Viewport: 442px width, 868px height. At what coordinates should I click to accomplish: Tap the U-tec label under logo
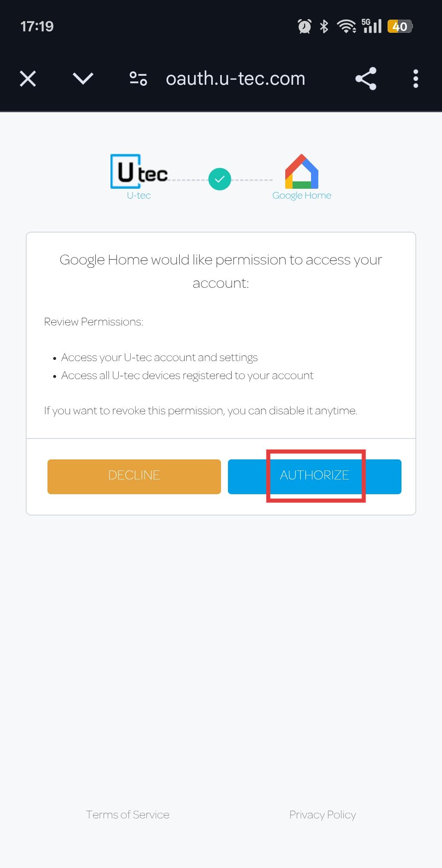139,195
